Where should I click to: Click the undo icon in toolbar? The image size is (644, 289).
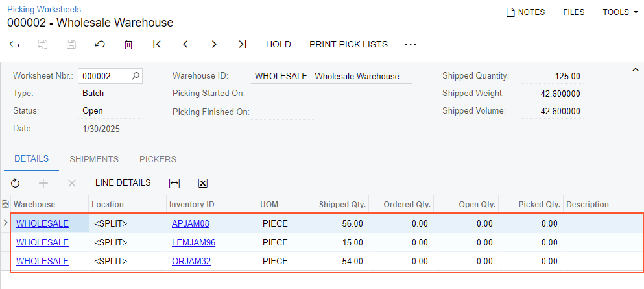(x=100, y=44)
